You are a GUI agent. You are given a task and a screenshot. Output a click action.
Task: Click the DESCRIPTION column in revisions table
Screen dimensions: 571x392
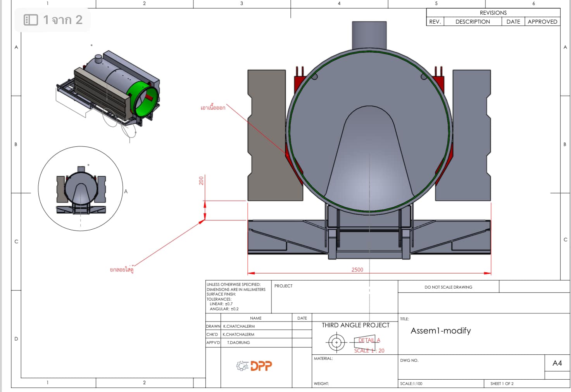click(x=473, y=22)
